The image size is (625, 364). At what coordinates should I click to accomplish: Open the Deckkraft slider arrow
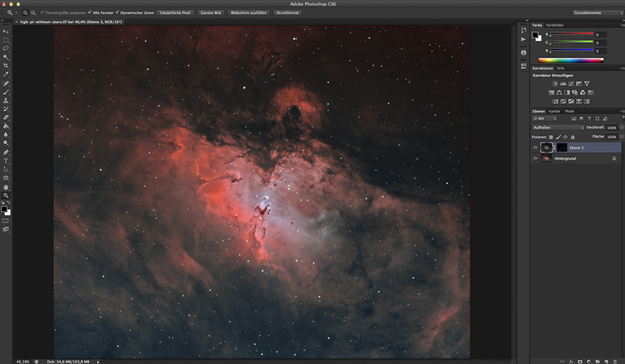point(621,128)
